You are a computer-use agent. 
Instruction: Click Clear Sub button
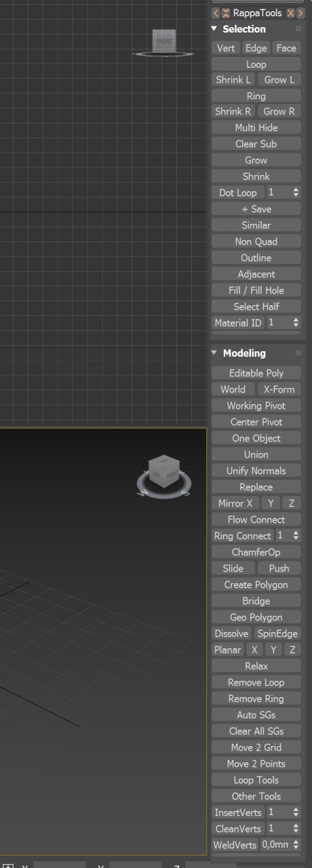256,144
